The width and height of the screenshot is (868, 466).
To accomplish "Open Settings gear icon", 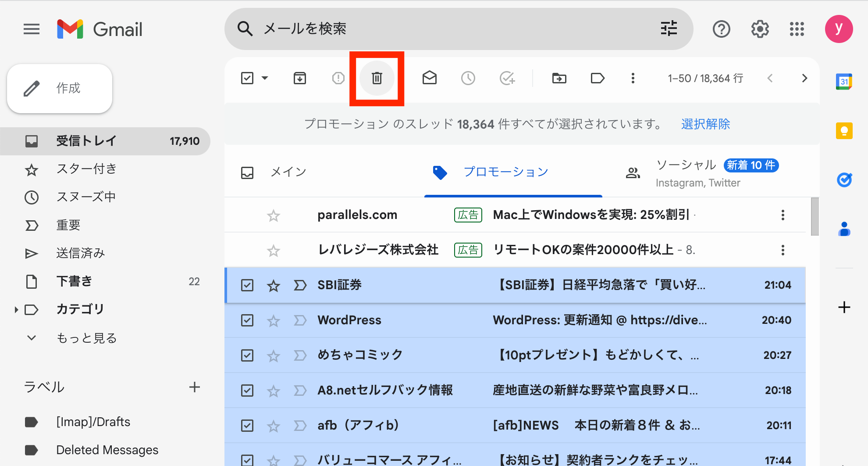I will (760, 29).
